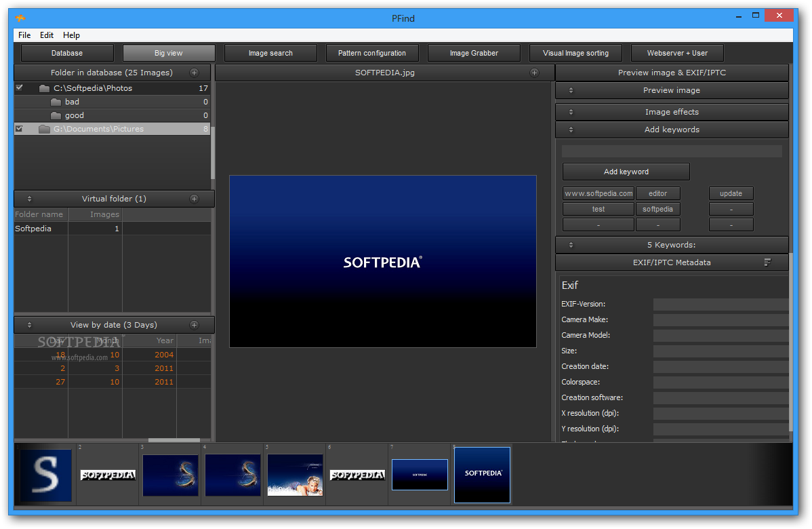This screenshot has width=812, height=529.
Task: Click the date table horizontal scrollbar
Action: click(174, 440)
